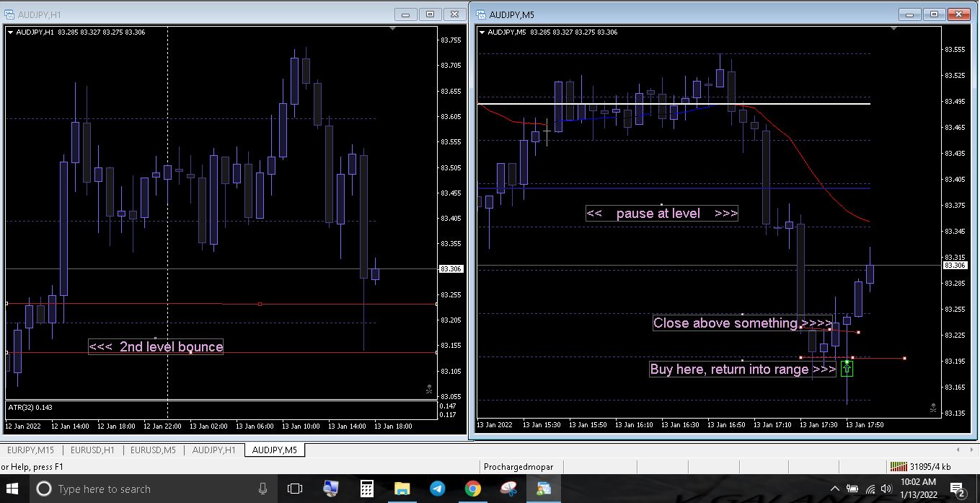Image resolution: width=980 pixels, height=503 pixels.
Task: Open the AUDJPY,M5 window title bar icon menu
Action: pyautogui.click(x=480, y=14)
